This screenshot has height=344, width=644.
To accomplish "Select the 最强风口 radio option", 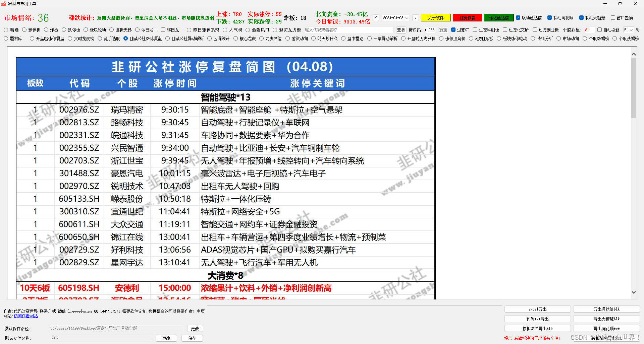I will [x=248, y=30].
